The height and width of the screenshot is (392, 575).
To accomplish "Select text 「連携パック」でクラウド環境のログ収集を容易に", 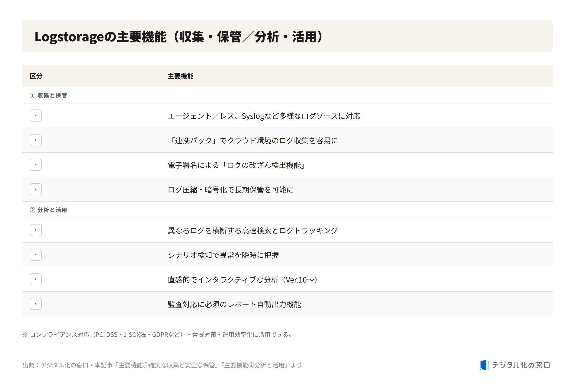I will click(253, 141).
